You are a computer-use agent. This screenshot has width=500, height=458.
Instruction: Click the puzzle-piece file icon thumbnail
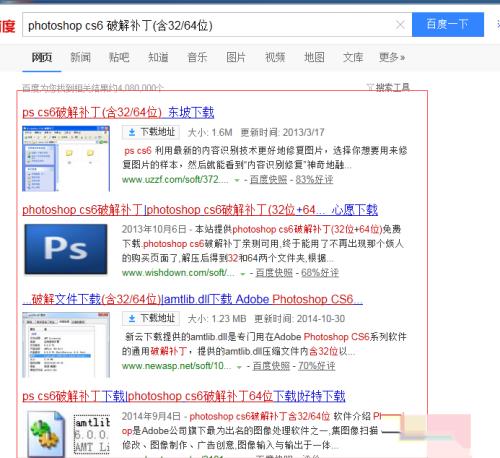coord(46,434)
